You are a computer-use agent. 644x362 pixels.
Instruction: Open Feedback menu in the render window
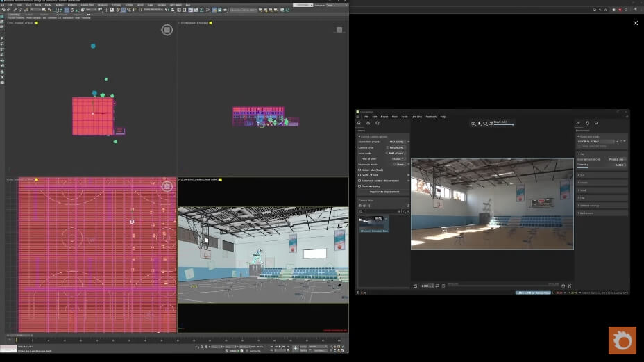click(431, 117)
